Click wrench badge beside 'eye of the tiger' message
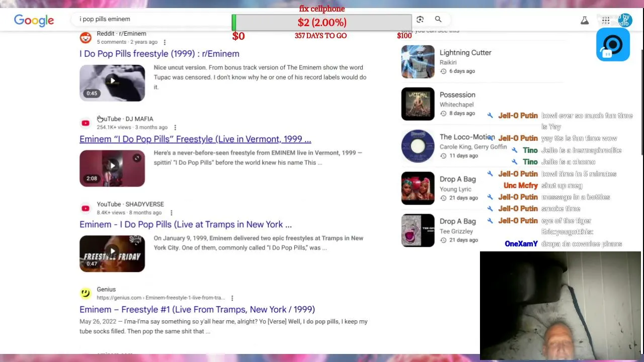This screenshot has height=362, width=644. pyautogui.click(x=490, y=221)
